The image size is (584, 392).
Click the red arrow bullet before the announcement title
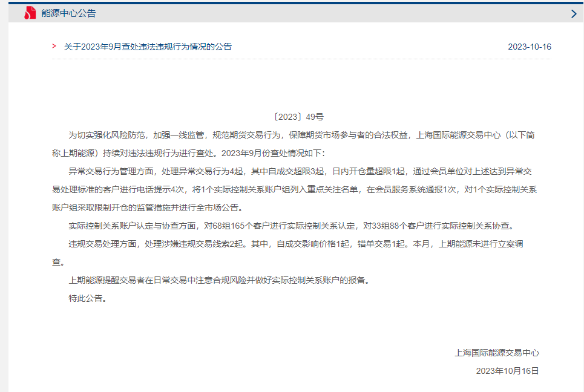54,46
